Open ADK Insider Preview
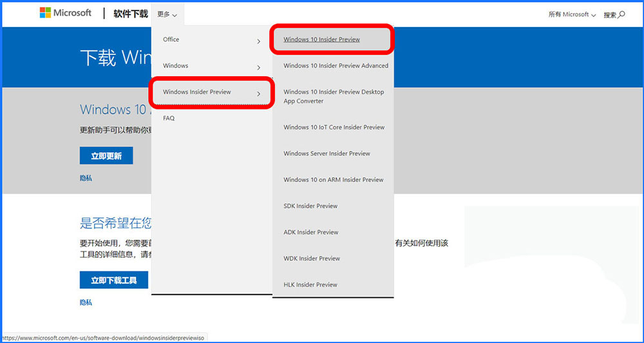The image size is (644, 343). tap(311, 232)
